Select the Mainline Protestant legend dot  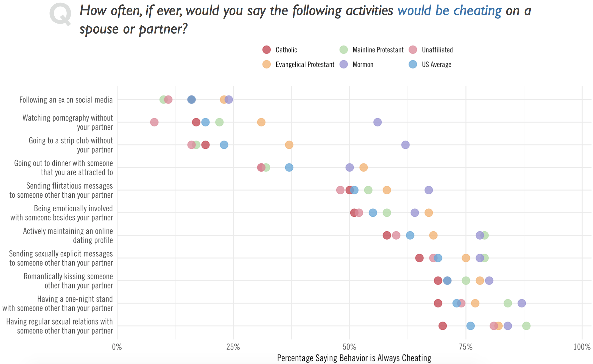pyautogui.click(x=343, y=50)
